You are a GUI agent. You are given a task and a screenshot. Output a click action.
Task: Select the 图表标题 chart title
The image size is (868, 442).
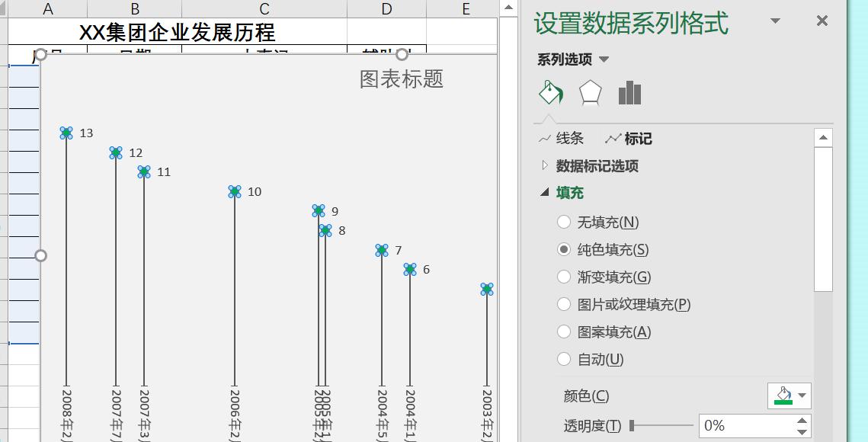coord(402,79)
